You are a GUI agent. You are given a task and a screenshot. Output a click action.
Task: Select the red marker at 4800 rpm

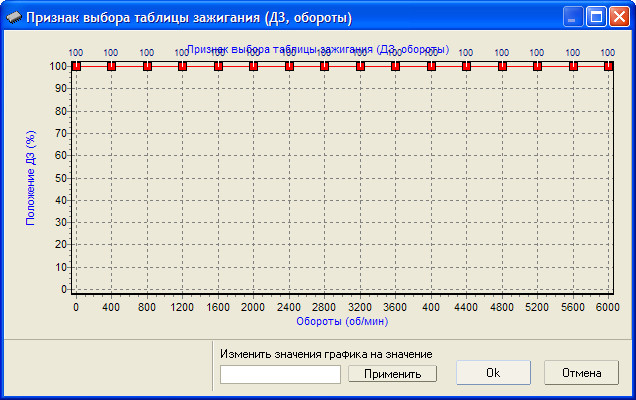[502, 66]
